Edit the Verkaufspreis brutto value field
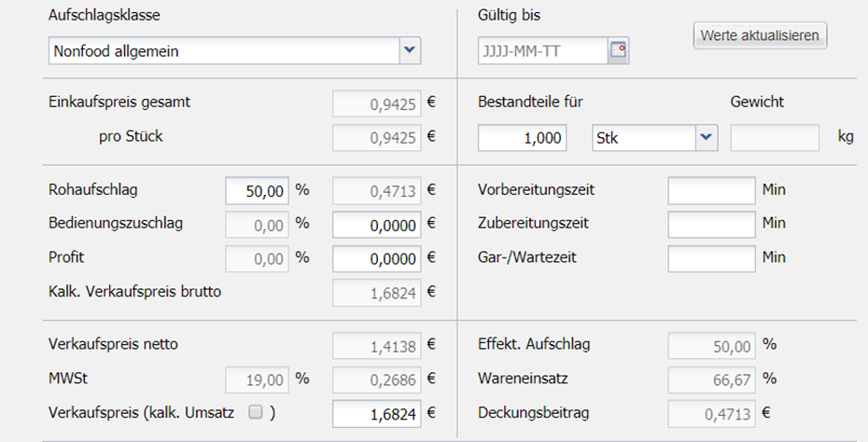This screenshot has width=868, height=442. pos(377,413)
